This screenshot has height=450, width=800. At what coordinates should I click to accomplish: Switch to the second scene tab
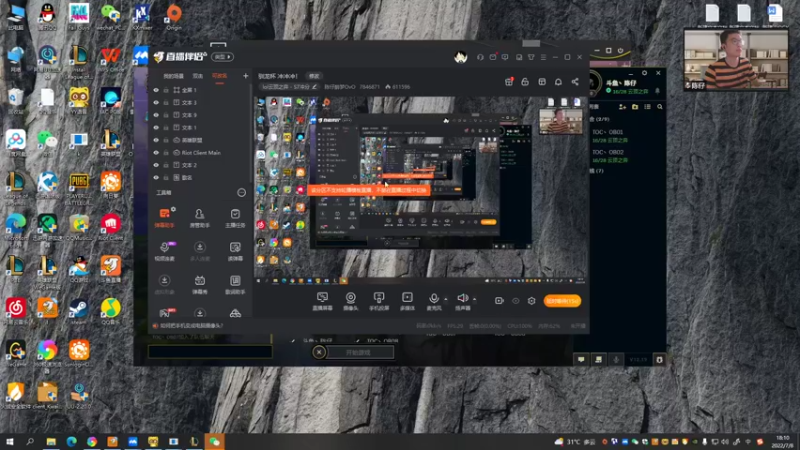(198, 76)
